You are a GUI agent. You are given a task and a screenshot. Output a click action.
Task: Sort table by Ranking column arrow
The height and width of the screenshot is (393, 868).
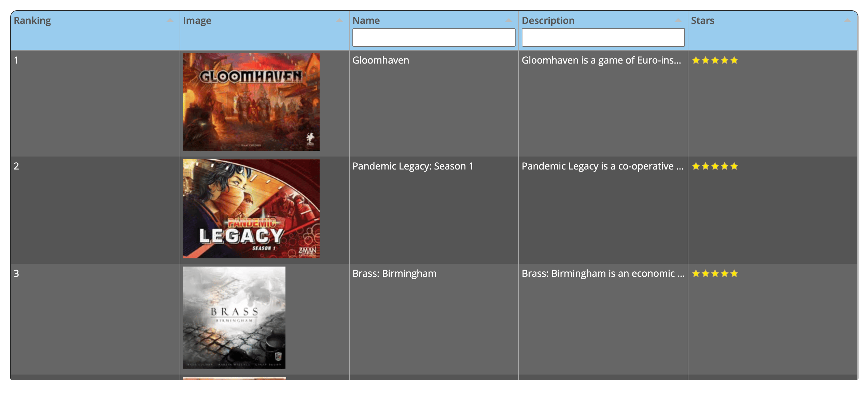point(170,21)
